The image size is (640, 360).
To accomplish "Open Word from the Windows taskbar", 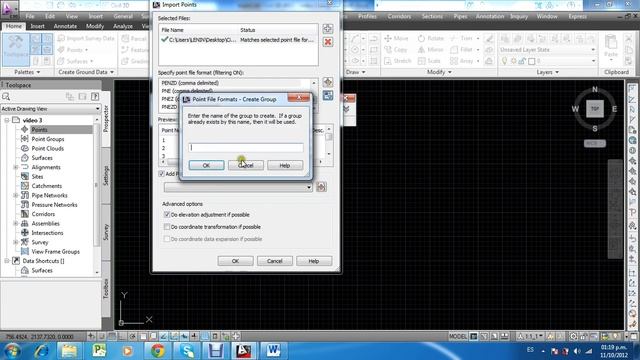I will click(x=273, y=351).
